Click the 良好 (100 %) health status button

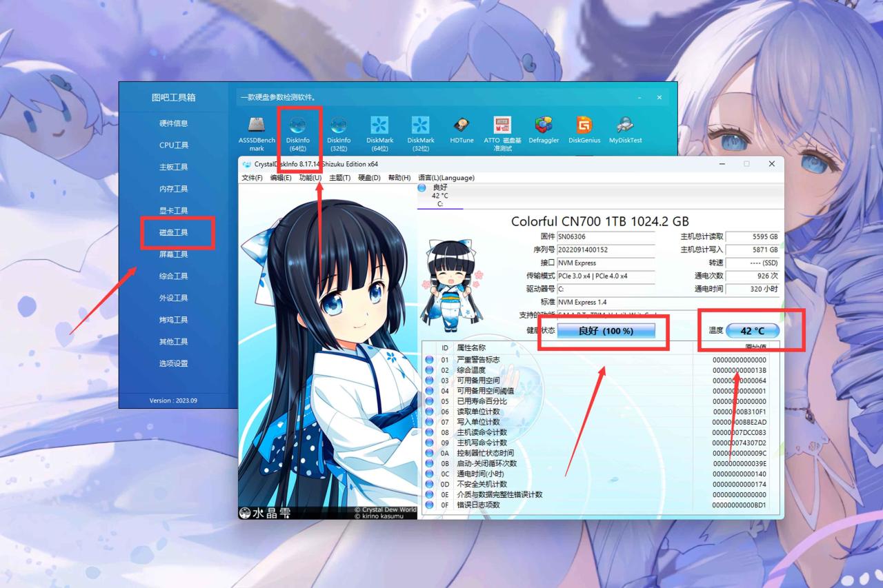[606, 331]
